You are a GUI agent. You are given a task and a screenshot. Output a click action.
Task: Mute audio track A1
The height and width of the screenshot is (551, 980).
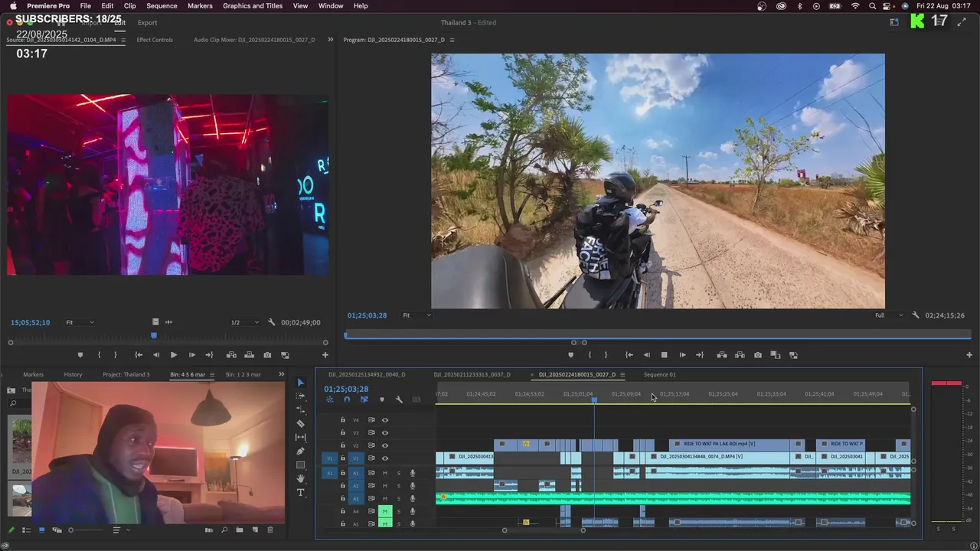click(385, 473)
